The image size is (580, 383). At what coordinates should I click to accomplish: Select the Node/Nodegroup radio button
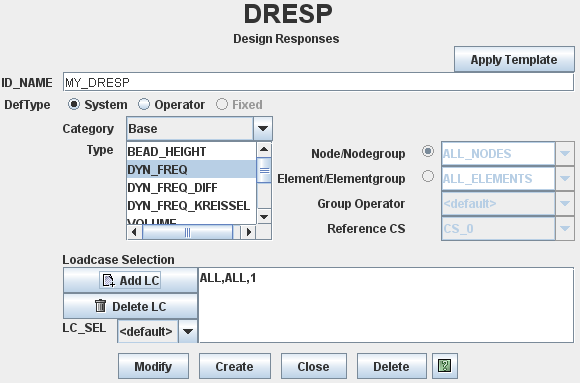coord(428,151)
